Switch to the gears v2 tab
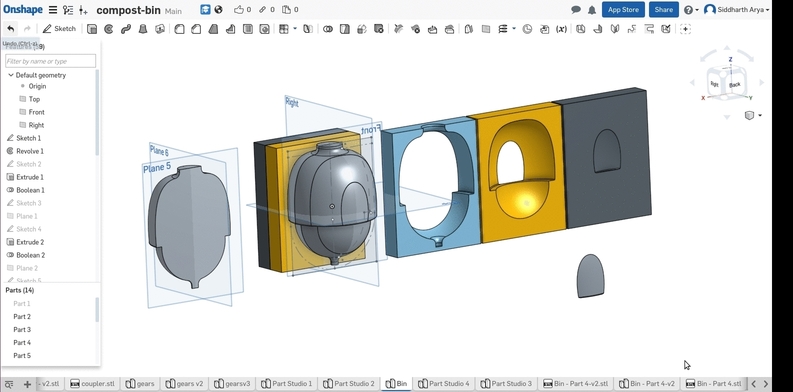The height and width of the screenshot is (392, 793). point(185,383)
